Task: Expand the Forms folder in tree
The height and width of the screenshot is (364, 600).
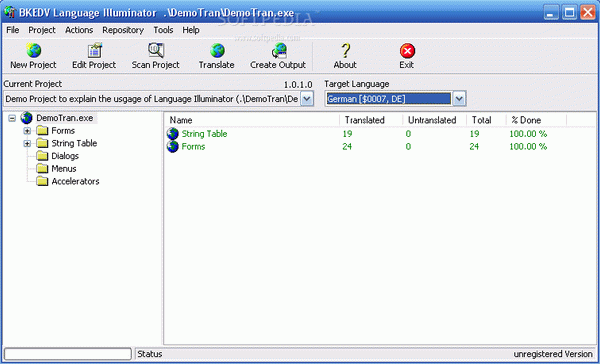Action: 27,131
